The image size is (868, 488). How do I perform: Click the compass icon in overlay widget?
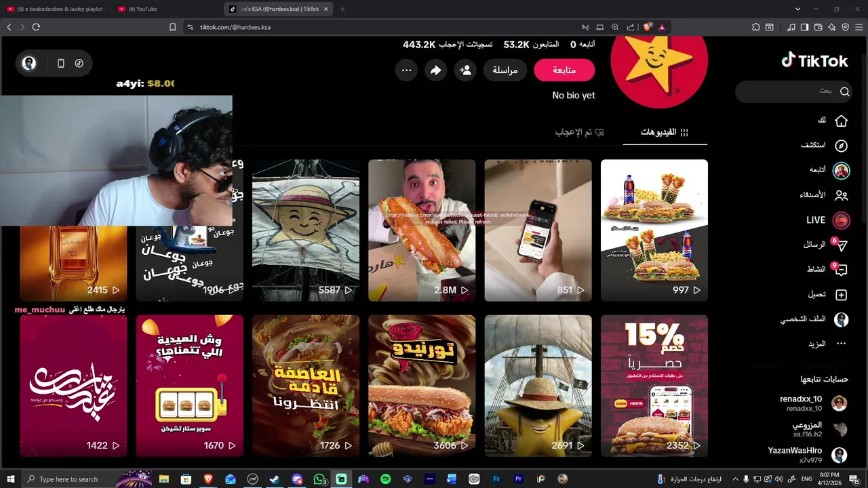pyautogui.click(x=79, y=63)
